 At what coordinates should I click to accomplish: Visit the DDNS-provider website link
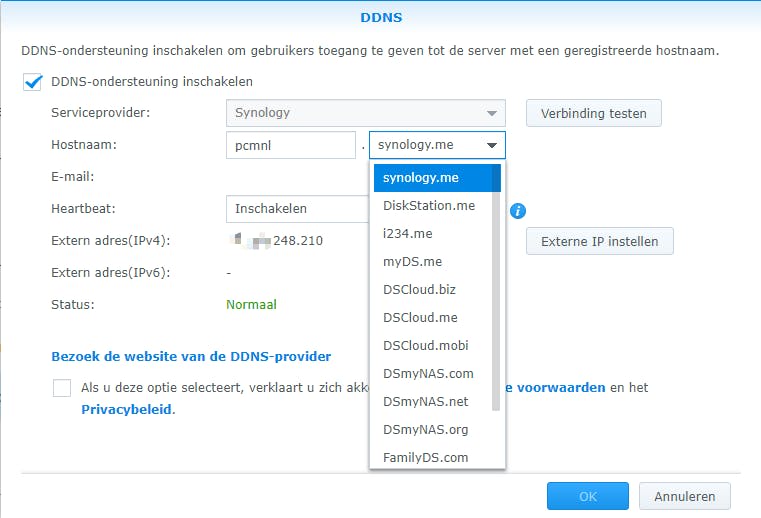pyautogui.click(x=191, y=356)
